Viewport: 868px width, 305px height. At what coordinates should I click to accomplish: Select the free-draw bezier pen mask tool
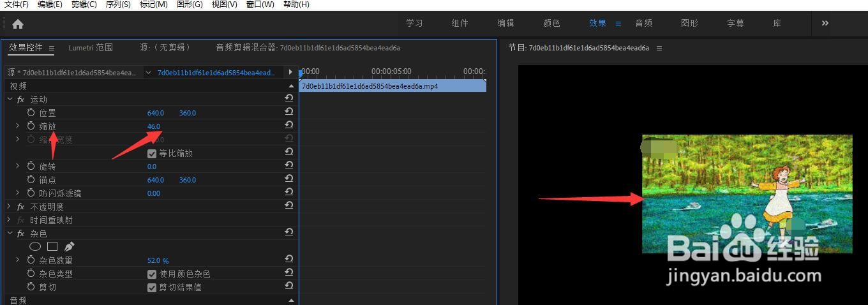tap(69, 246)
